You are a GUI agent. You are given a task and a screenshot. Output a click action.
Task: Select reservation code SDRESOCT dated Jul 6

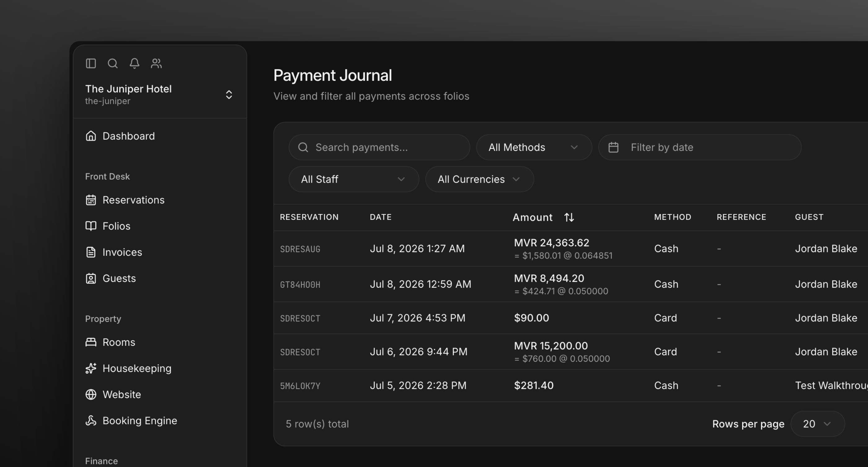point(300,352)
